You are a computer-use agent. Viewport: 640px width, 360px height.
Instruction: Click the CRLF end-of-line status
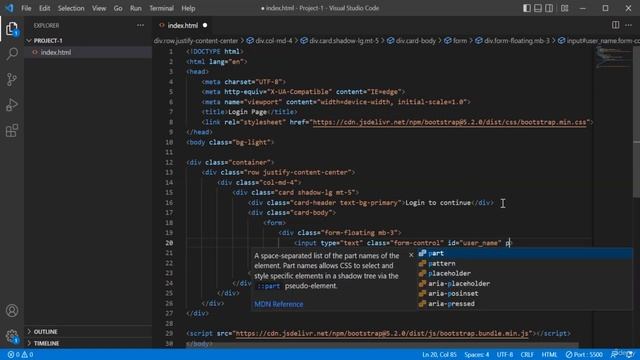(x=527, y=355)
